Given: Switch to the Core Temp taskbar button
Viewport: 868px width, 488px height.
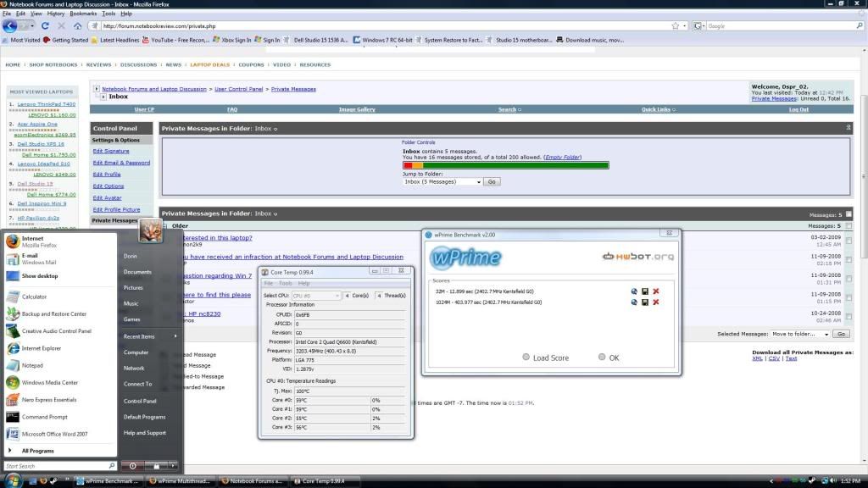Looking at the screenshot, I should point(325,481).
